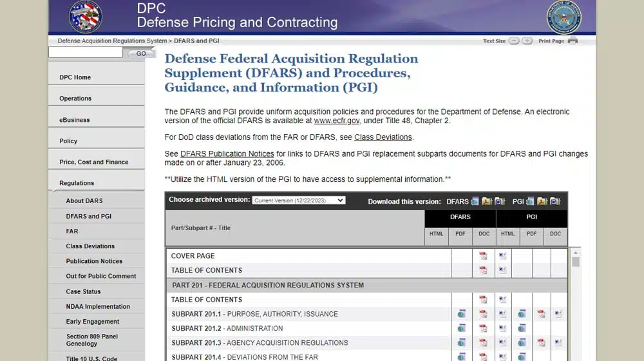644x361 pixels.
Task: Click the Part 201 Federal Acquisition Regulations System row
Action: pos(367,285)
